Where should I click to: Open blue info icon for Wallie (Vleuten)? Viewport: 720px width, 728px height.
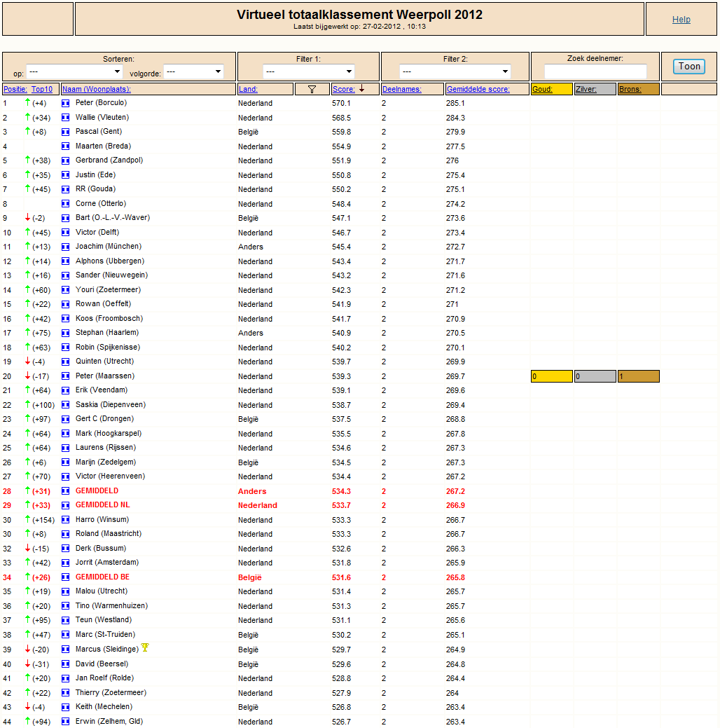[x=65, y=118]
